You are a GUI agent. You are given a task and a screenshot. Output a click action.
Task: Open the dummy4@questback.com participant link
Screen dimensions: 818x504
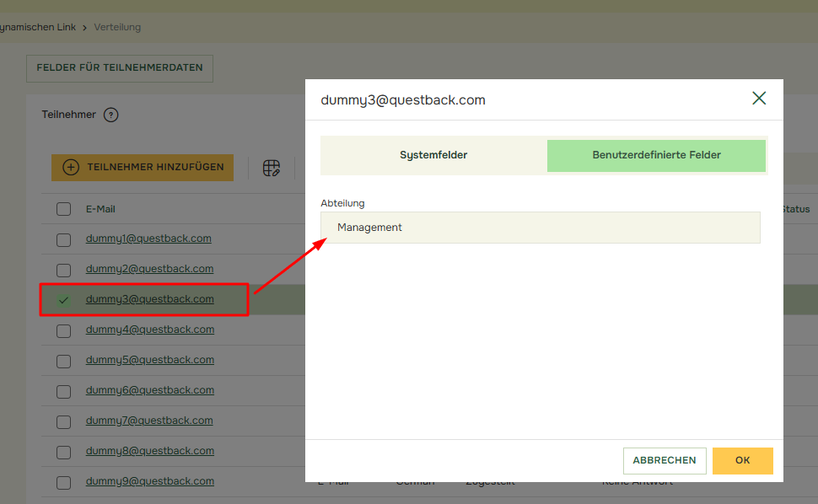tap(150, 330)
